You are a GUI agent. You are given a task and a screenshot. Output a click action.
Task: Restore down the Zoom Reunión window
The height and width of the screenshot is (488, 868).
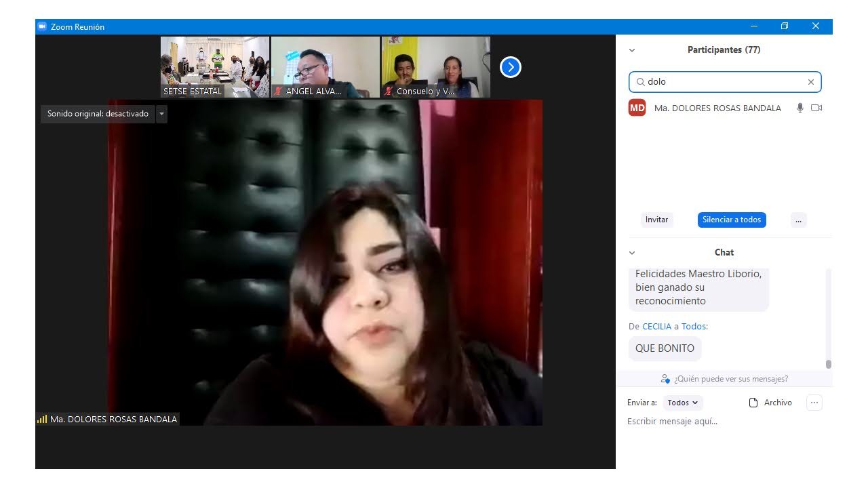[x=785, y=26]
